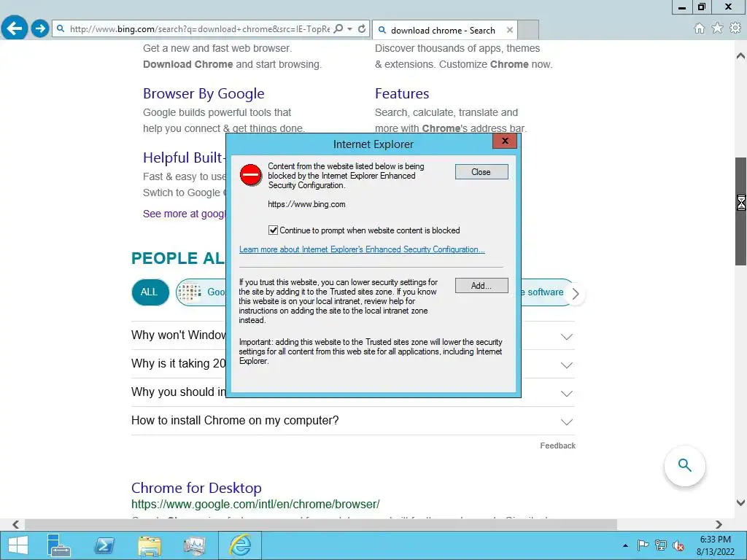Launch PowerShell from taskbar
This screenshot has width=747, height=560.
(104, 545)
